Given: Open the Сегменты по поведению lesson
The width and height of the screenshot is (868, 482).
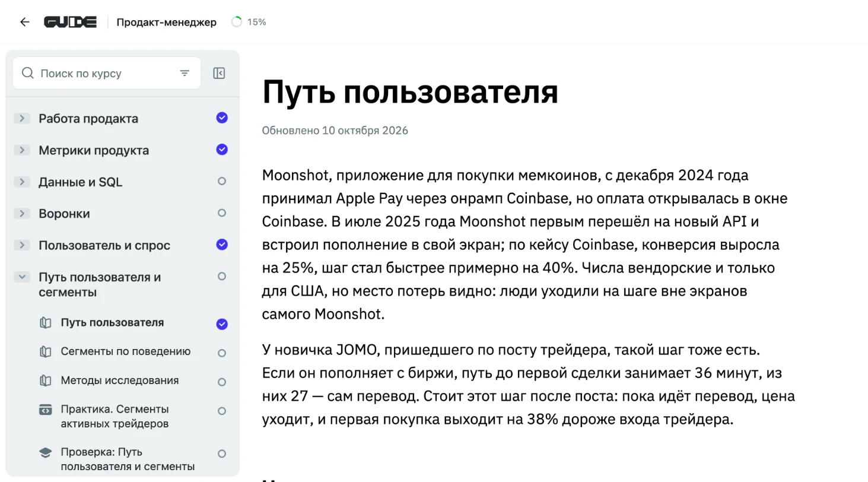Looking at the screenshot, I should click(x=126, y=351).
